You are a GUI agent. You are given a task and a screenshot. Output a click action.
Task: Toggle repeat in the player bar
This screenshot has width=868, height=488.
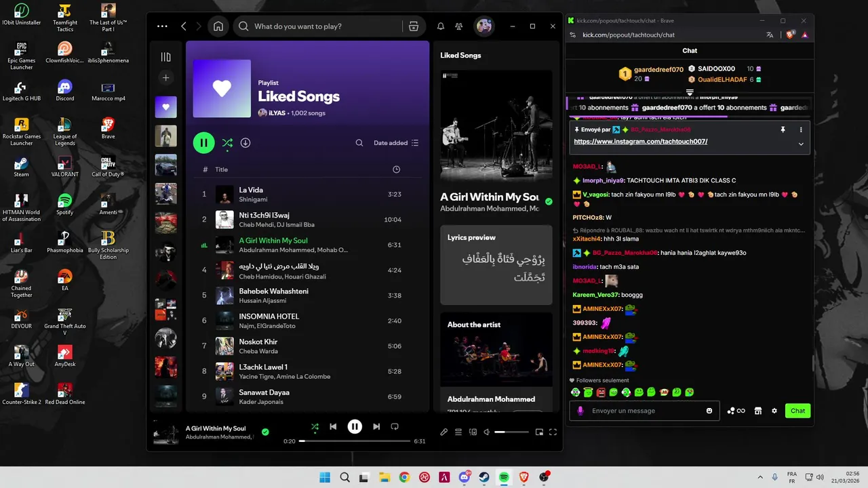395,426
